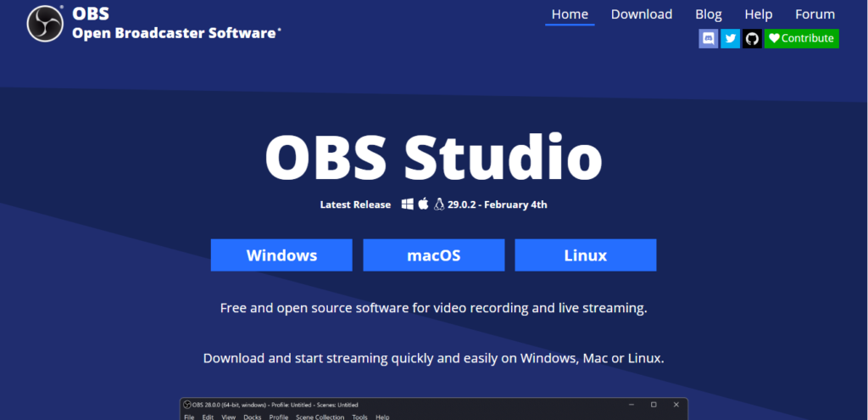Open Tools menu in OBS preview image

359,417
